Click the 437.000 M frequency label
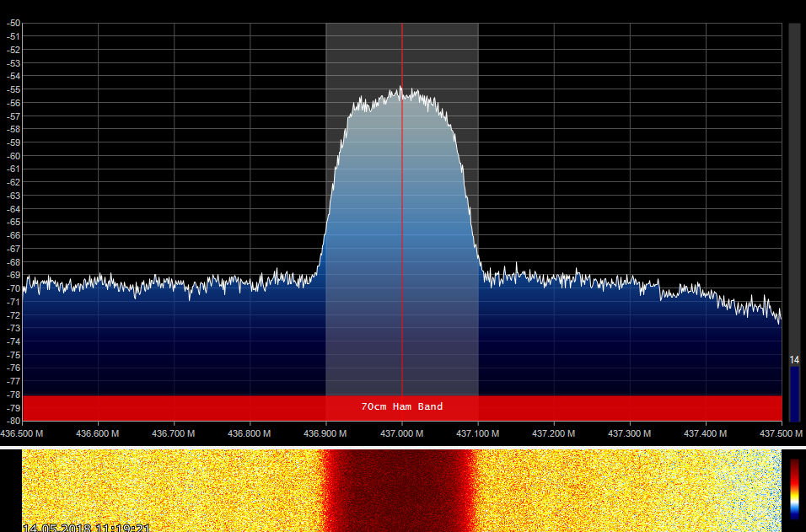 (402, 433)
